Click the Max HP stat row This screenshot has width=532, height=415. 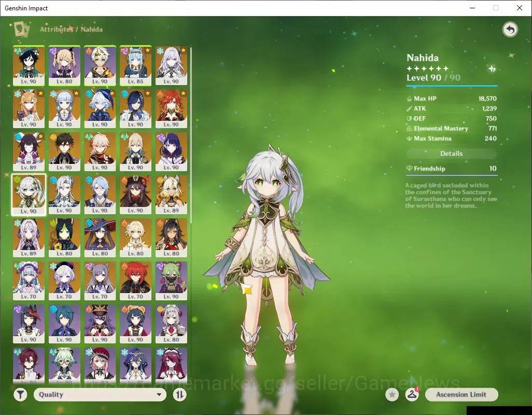pyautogui.click(x=451, y=99)
